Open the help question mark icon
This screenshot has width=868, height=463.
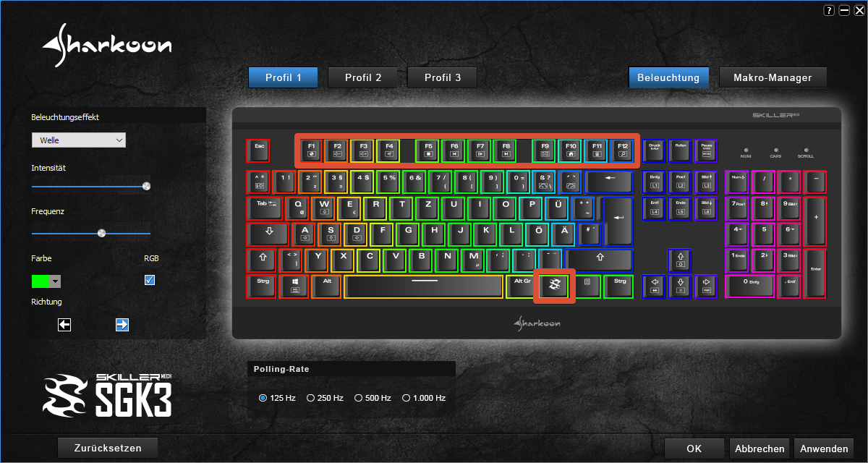pyautogui.click(x=829, y=10)
